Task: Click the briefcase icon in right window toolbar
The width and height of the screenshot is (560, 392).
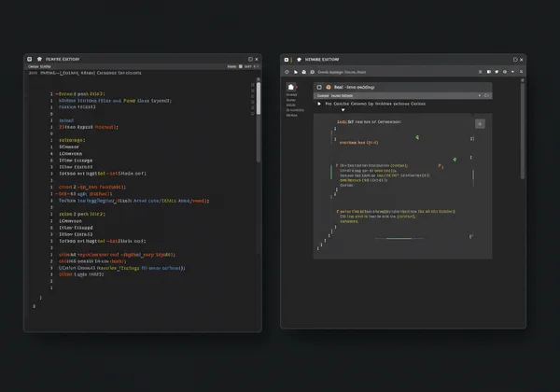Action: (x=304, y=72)
